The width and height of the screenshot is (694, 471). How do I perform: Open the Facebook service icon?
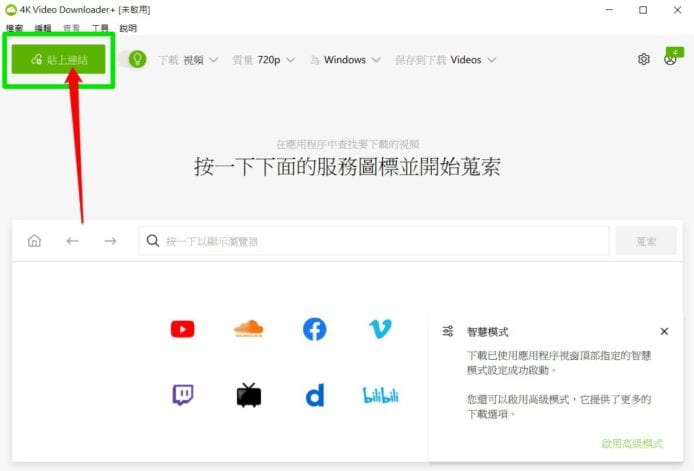click(x=315, y=329)
